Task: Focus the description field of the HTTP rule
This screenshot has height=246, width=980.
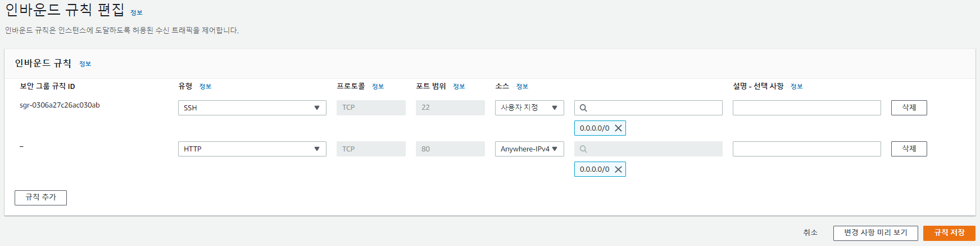Action: pos(807,149)
